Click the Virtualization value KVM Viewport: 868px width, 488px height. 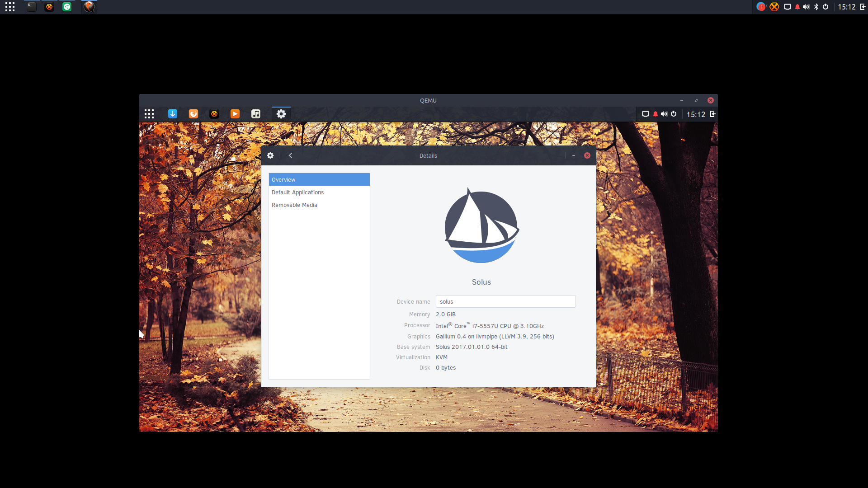click(x=442, y=357)
